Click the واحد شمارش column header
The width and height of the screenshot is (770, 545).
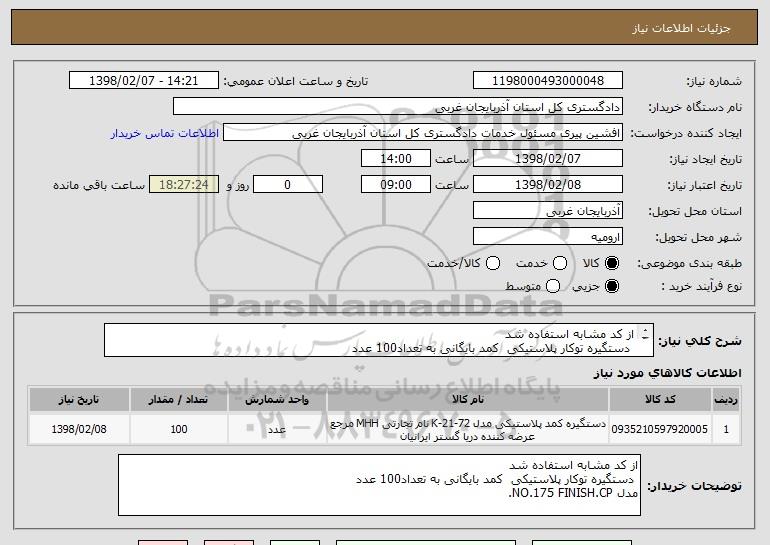click(277, 400)
